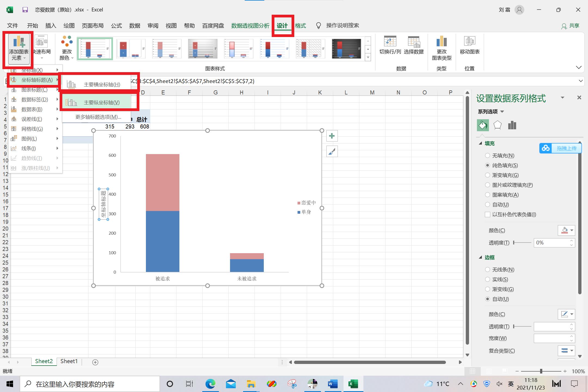The width and height of the screenshot is (588, 392).
Task: Select Picture or texture fill (图片或纹理填充)
Action: pos(488,185)
